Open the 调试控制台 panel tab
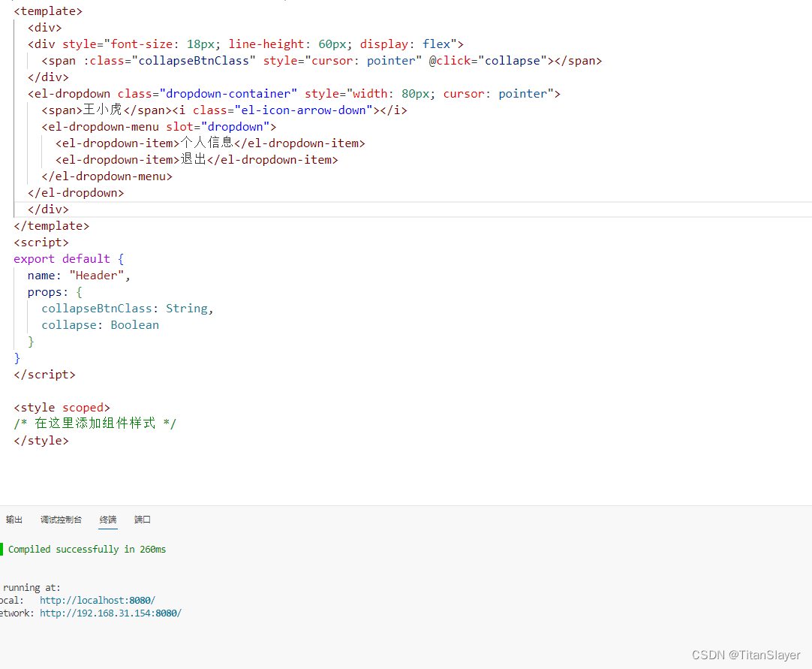 coord(61,520)
